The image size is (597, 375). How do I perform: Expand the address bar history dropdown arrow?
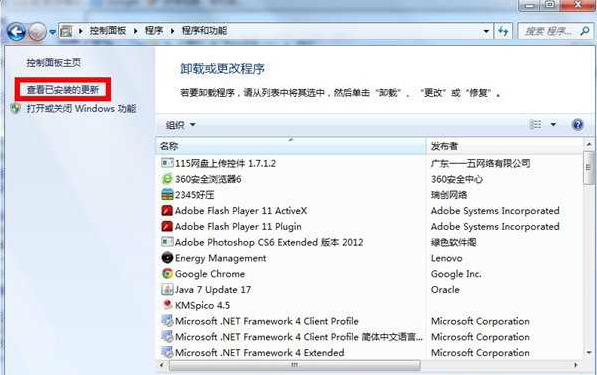click(x=486, y=31)
